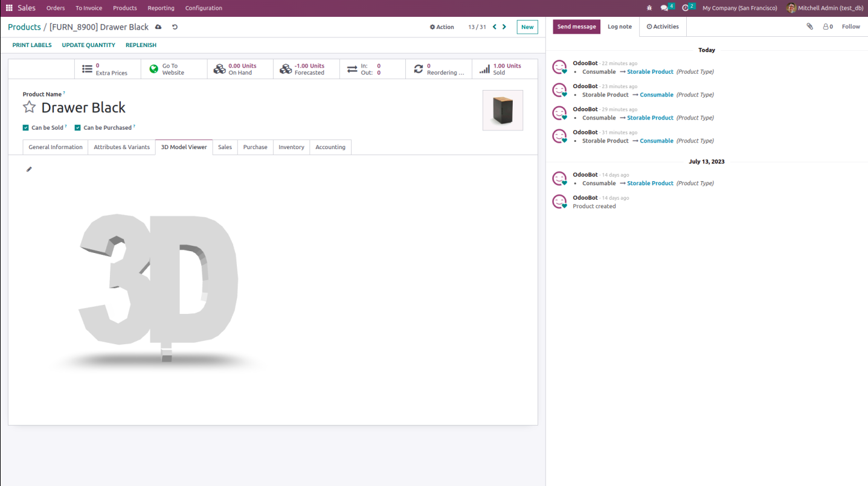Open the Reordering rules stat button

point(439,69)
